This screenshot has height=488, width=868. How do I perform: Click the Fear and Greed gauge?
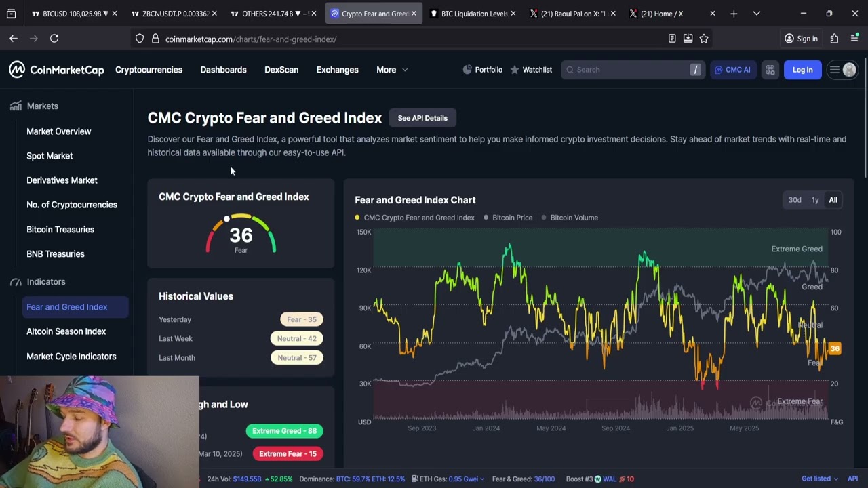(241, 235)
